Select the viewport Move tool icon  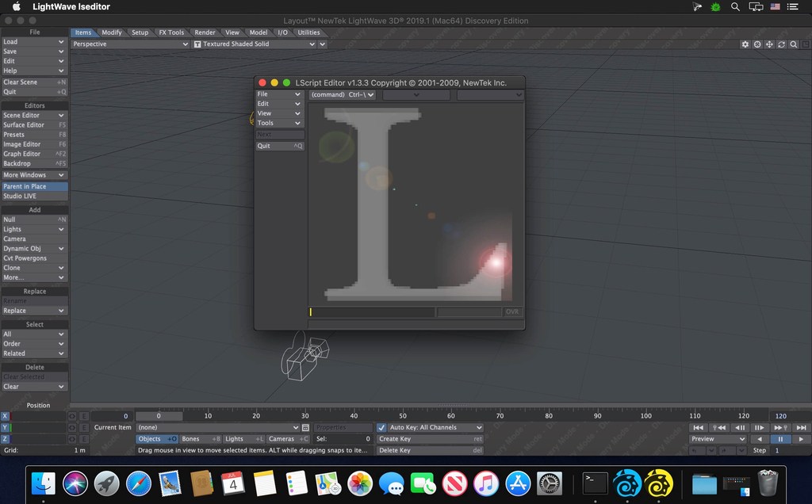(x=769, y=44)
